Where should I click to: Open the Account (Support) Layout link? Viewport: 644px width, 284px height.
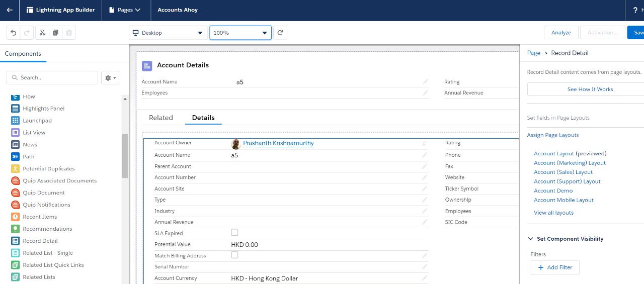[x=567, y=181]
